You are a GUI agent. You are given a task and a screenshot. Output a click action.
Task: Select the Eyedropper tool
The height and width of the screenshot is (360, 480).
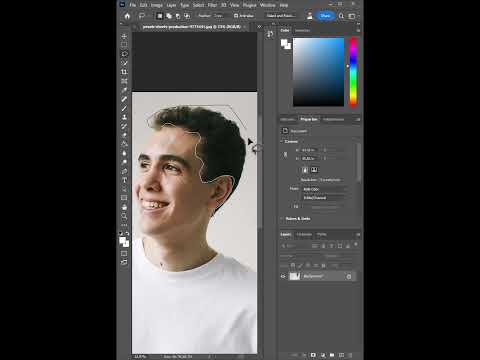[x=124, y=90]
